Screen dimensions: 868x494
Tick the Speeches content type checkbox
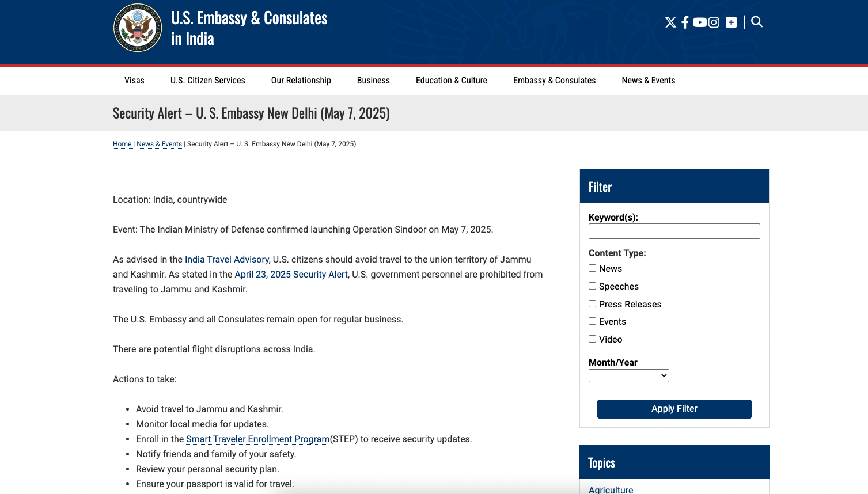592,286
